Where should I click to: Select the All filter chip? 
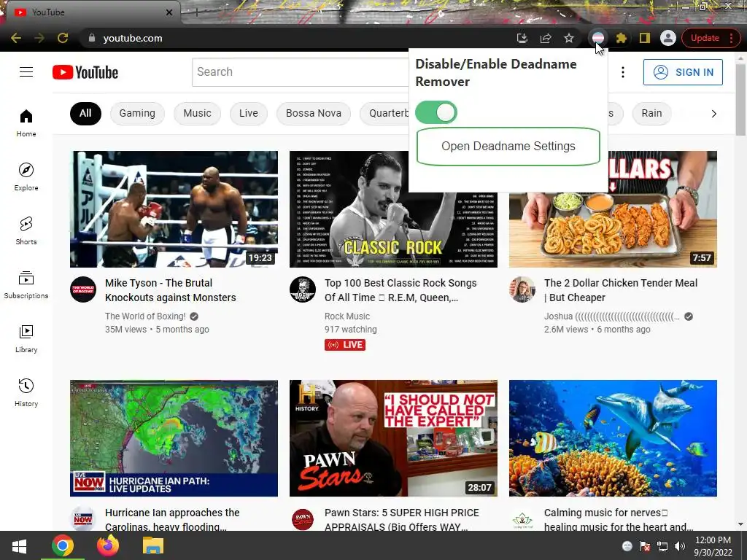tap(85, 113)
